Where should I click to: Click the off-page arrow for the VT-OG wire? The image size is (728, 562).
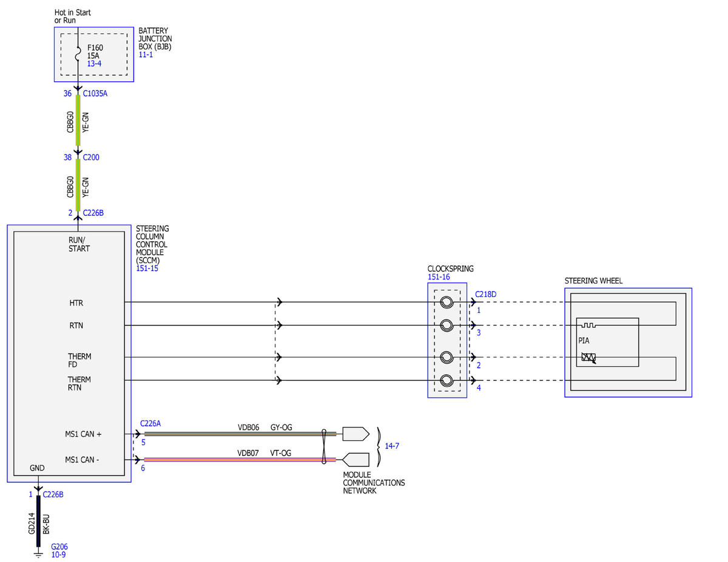[x=356, y=460]
